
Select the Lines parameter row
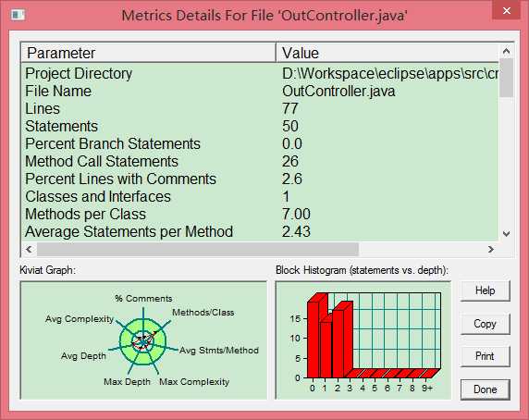click(x=260, y=108)
